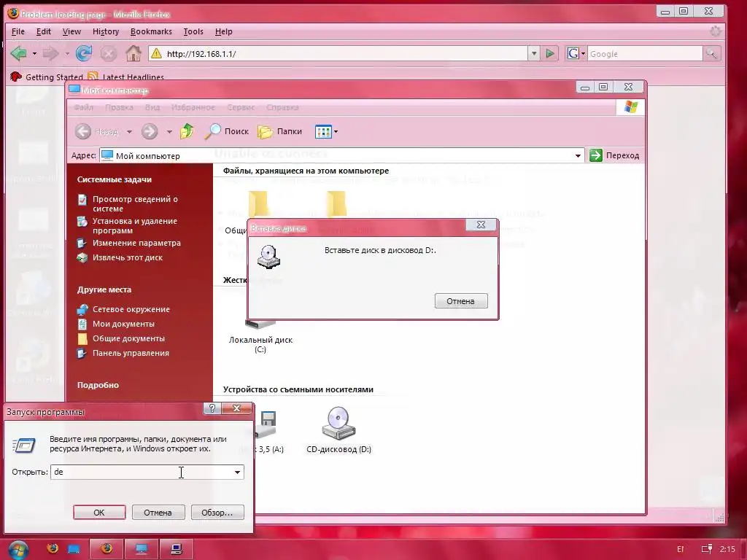The width and height of the screenshot is (747, 560).
Task: Open Explorer Forward history dropdown
Action: [169, 132]
